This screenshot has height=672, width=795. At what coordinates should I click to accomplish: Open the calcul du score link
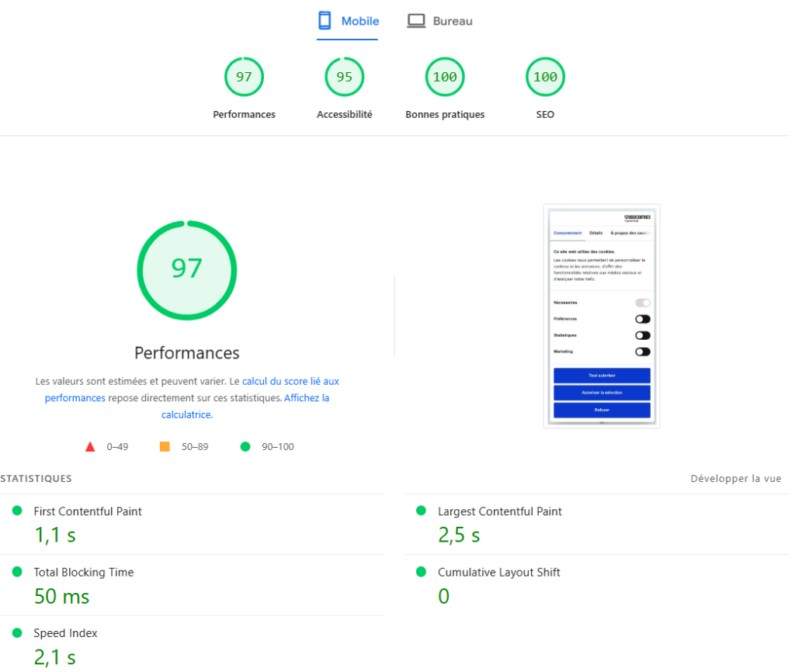tap(290, 382)
